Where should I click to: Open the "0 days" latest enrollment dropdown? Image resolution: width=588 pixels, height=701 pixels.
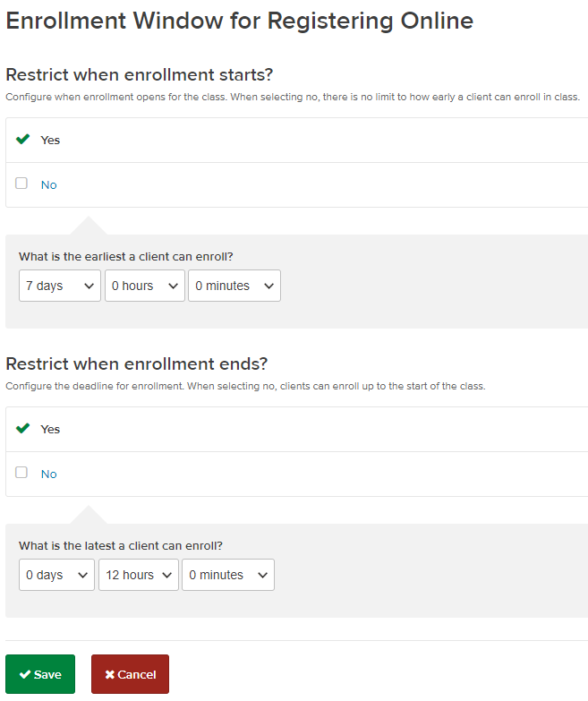click(x=56, y=575)
